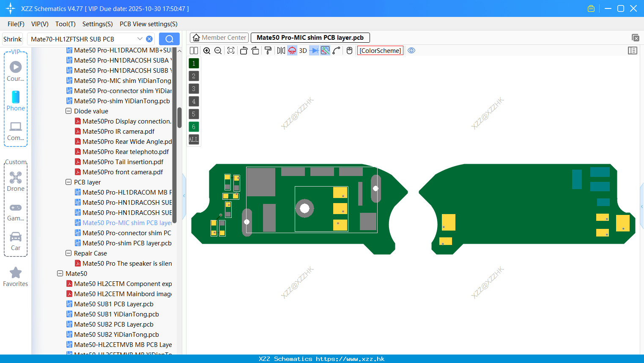Show PCB layer 1
Screen dimensions: 644x363
coord(194,63)
